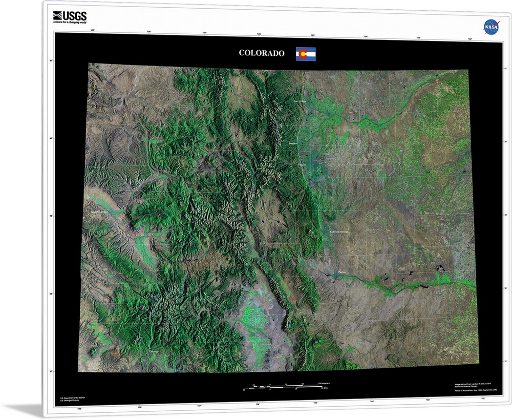Click the Landsat 7 image credit text
This screenshot has height=420, width=512.
click(474, 385)
